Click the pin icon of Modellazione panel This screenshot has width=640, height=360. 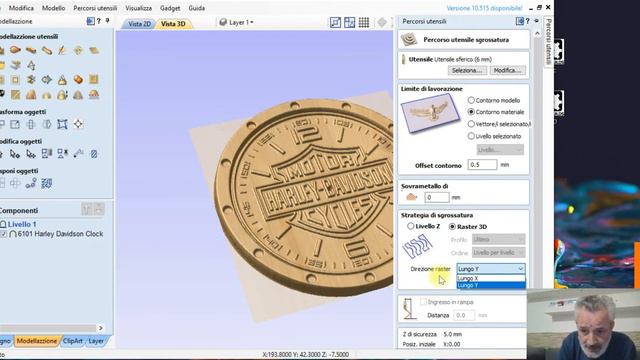[x=107, y=21]
